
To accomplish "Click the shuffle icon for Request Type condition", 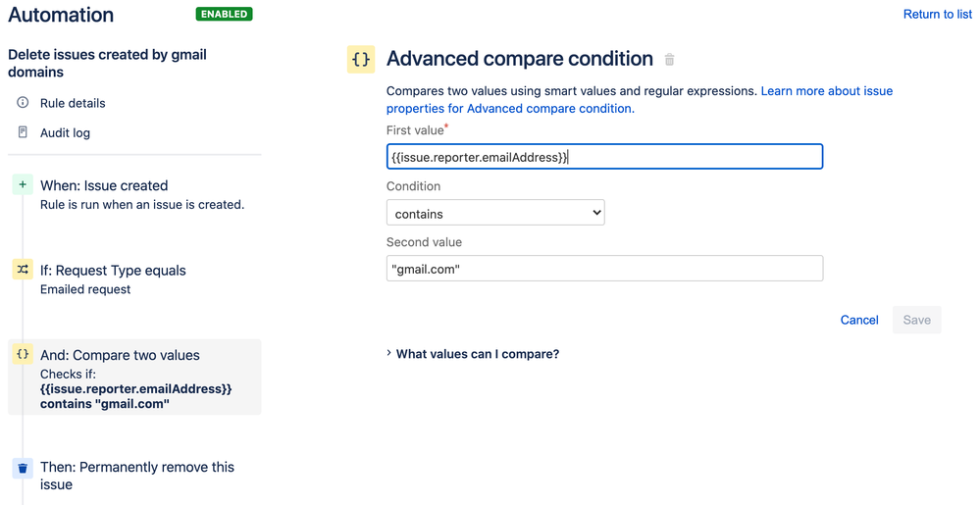I will 23,270.
